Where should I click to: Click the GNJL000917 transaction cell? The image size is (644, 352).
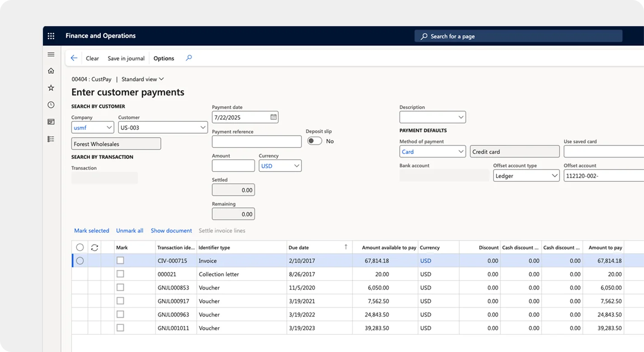[176, 301]
